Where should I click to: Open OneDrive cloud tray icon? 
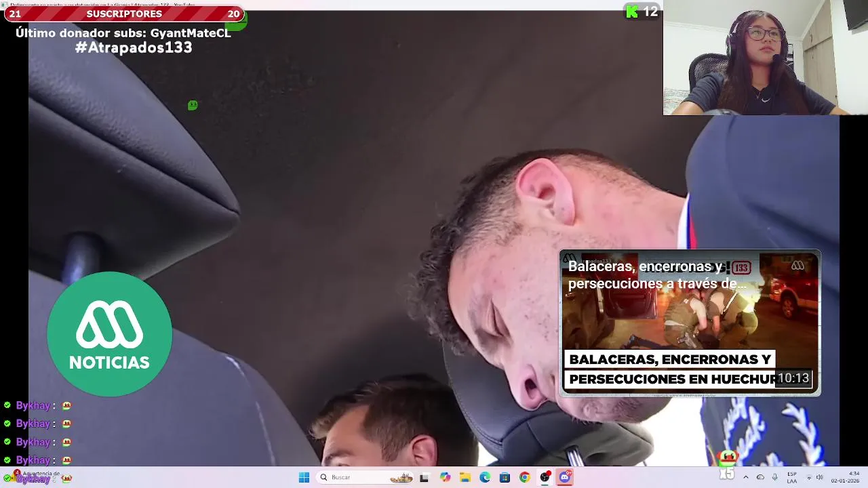(x=760, y=477)
